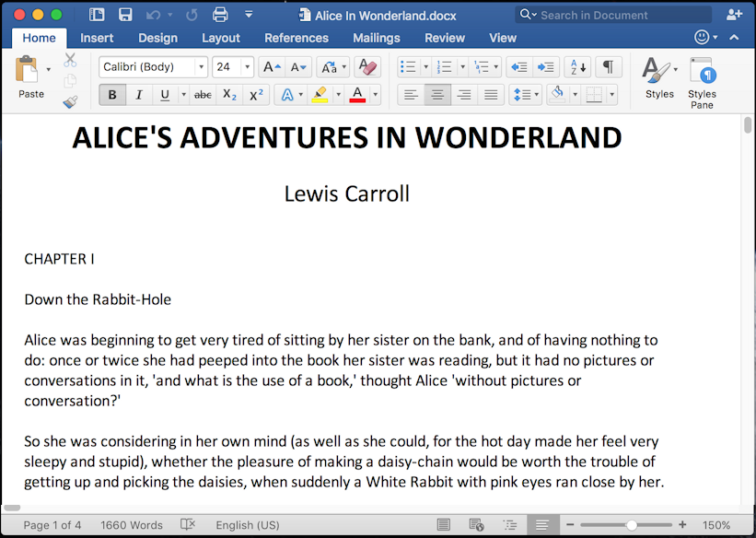Toggle strikethrough abc formatting
Viewport: 756px width, 538px height.
point(203,95)
